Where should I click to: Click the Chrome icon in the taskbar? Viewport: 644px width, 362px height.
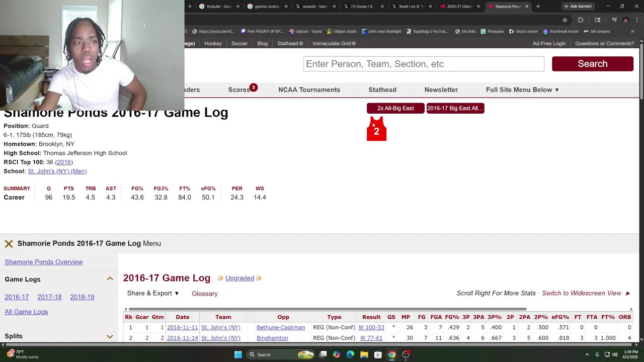[x=391, y=354]
